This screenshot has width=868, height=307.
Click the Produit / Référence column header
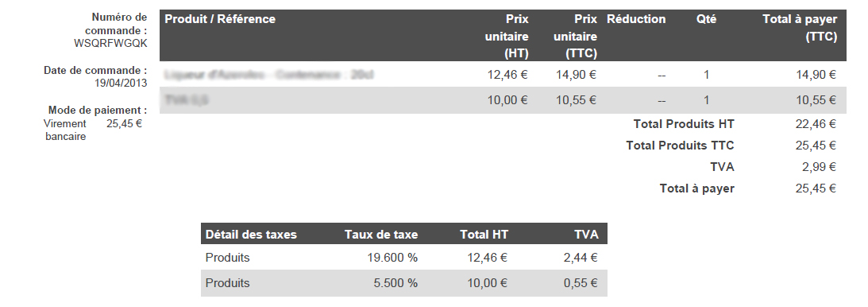click(x=220, y=19)
